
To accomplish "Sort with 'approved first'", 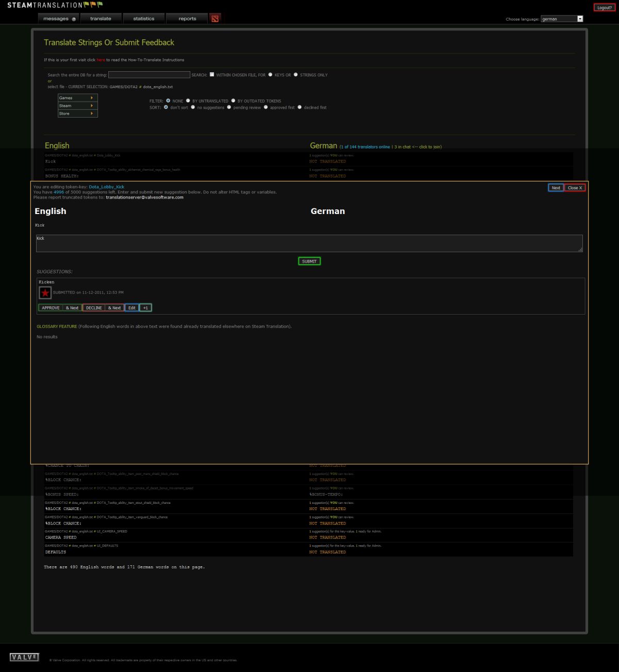I will 266,107.
